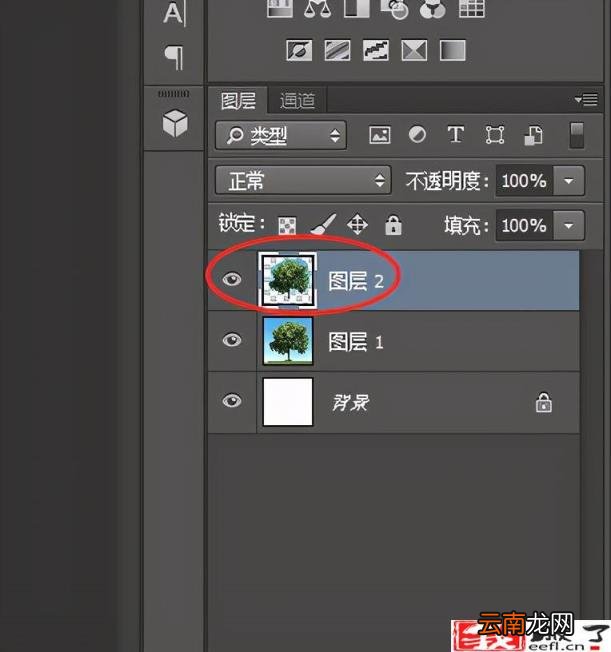Click the 不透明度 label

(x=447, y=181)
